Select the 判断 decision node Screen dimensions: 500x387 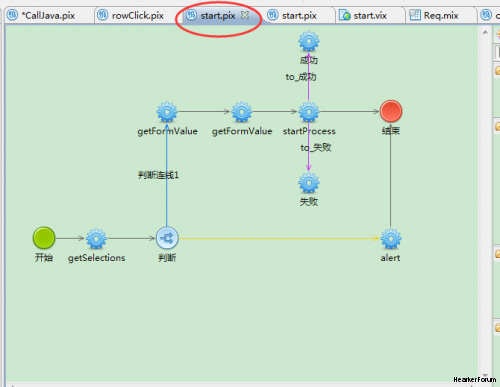(167, 238)
